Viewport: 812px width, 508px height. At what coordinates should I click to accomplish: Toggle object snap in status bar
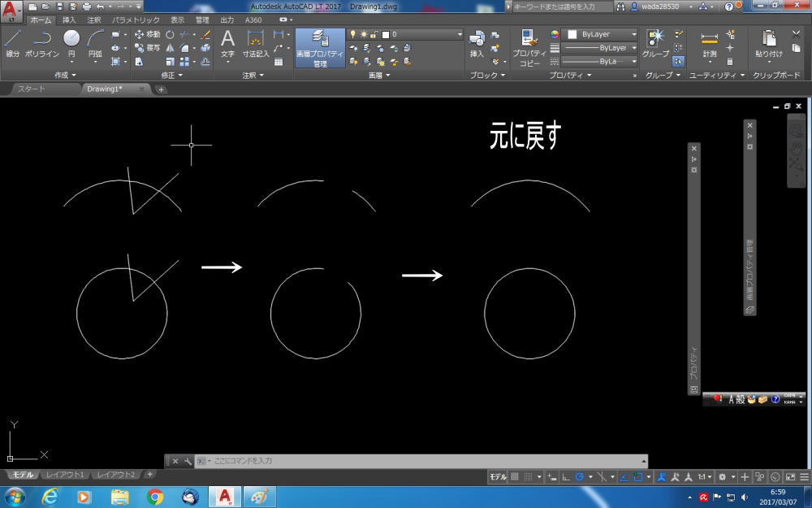click(638, 477)
